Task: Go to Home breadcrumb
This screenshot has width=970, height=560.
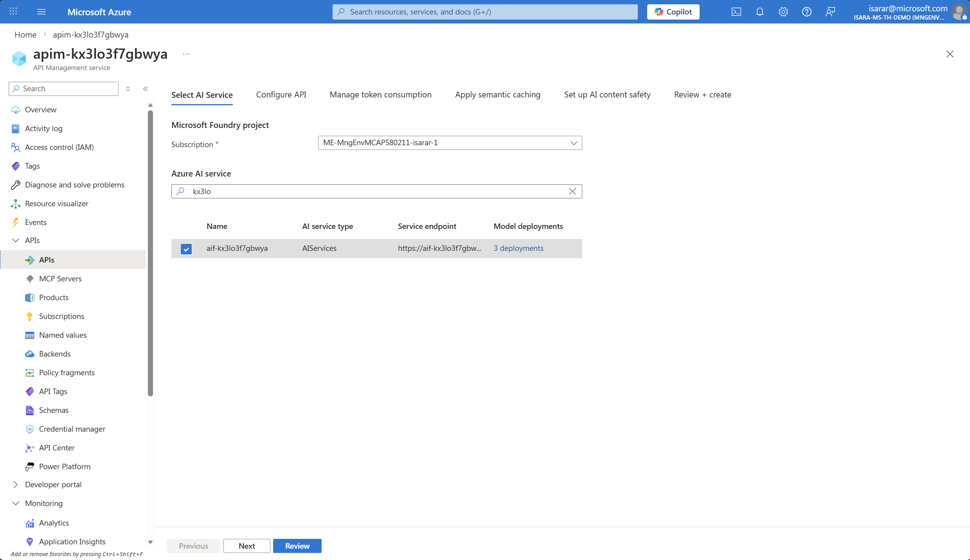Action: [x=25, y=34]
